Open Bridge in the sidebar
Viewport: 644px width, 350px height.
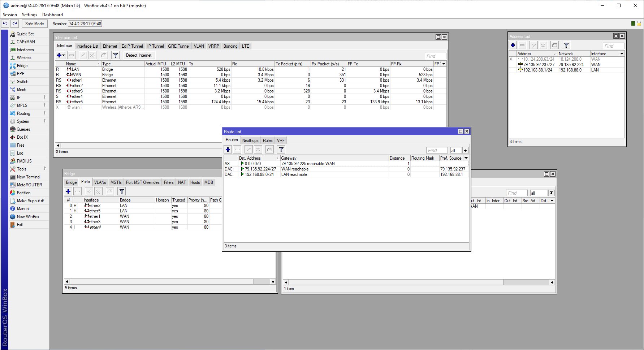tap(22, 66)
